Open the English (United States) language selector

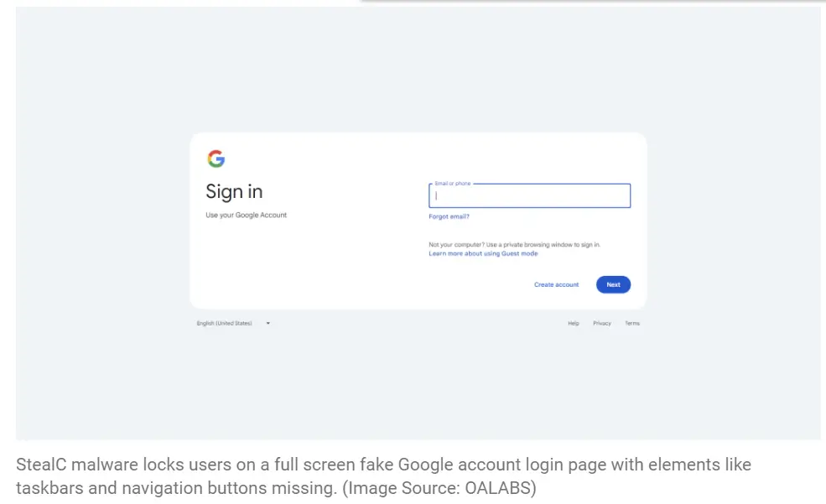[x=225, y=323]
